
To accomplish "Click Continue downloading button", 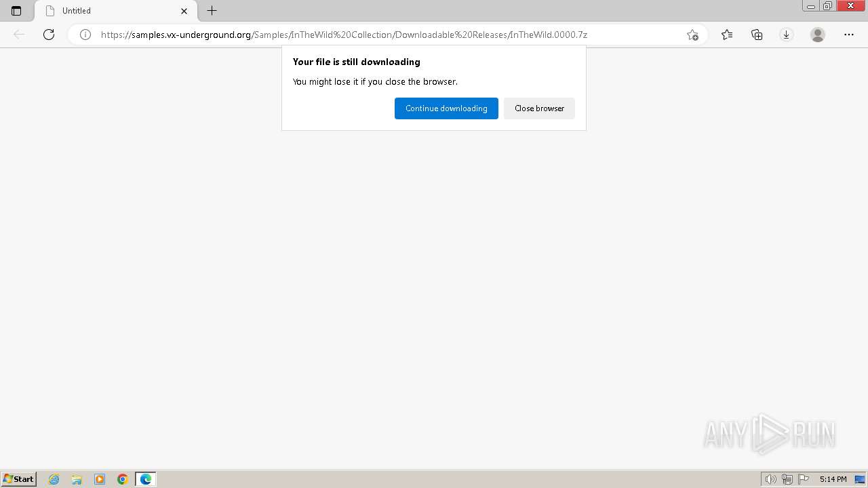I will pyautogui.click(x=446, y=108).
